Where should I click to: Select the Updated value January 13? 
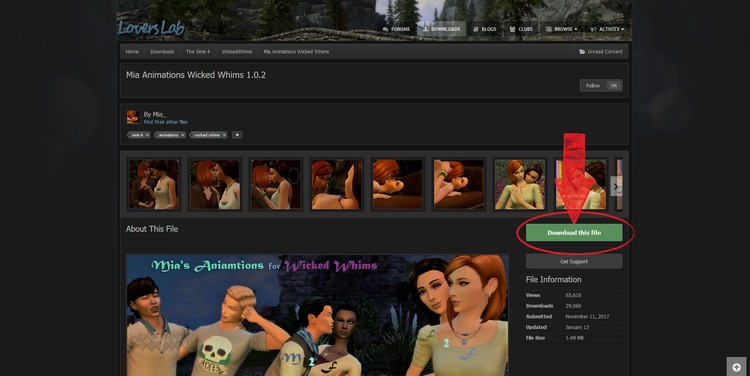577,327
